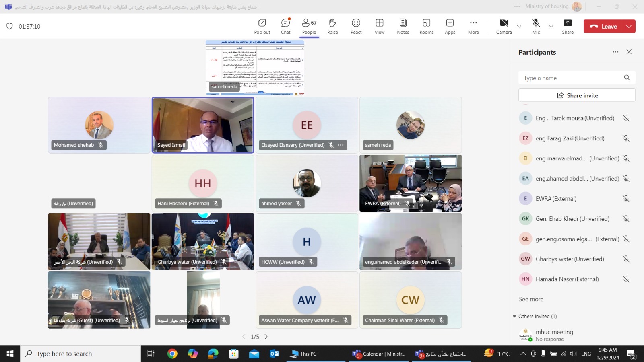Raise your hand in meeting
Screen dimensions: 644x362
click(x=332, y=27)
